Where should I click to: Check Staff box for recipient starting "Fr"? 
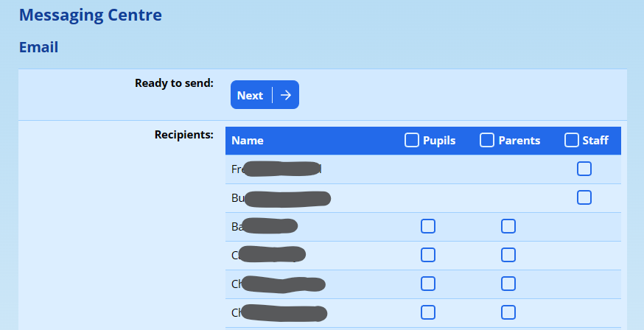click(x=584, y=169)
